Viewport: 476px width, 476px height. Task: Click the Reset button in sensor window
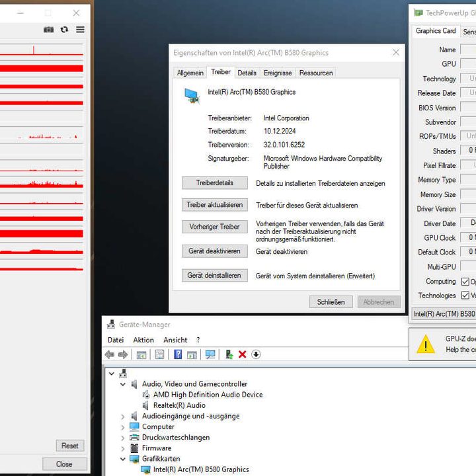(70, 446)
